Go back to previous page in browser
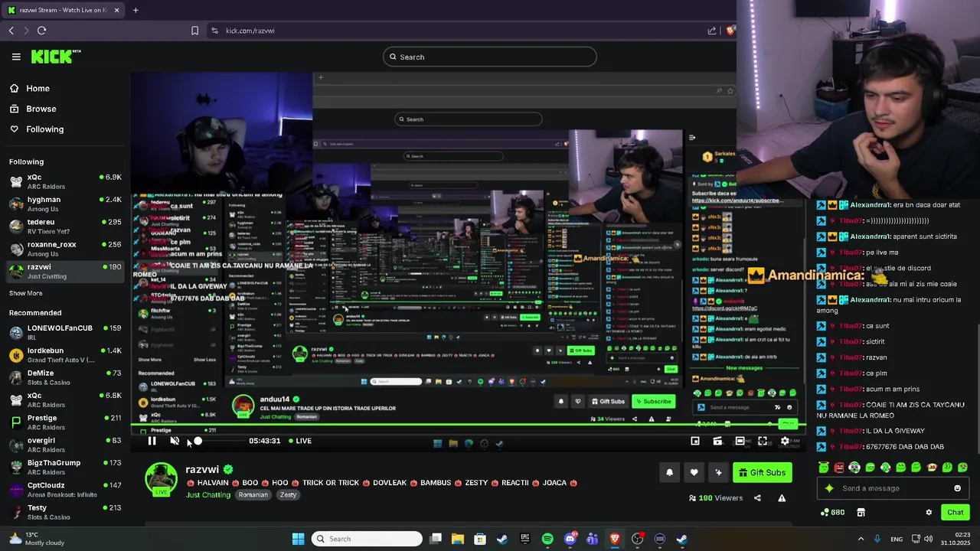This screenshot has width=980, height=551. click(x=11, y=31)
